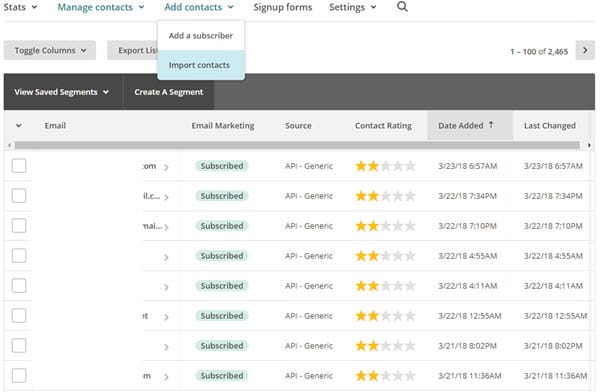Open Signup forms tab
600x392 pixels.
tap(282, 7)
